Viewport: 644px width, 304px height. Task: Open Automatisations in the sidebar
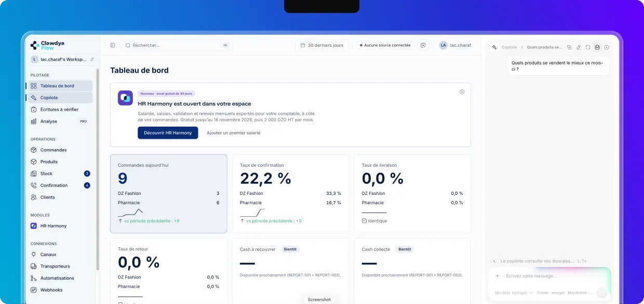(60, 278)
